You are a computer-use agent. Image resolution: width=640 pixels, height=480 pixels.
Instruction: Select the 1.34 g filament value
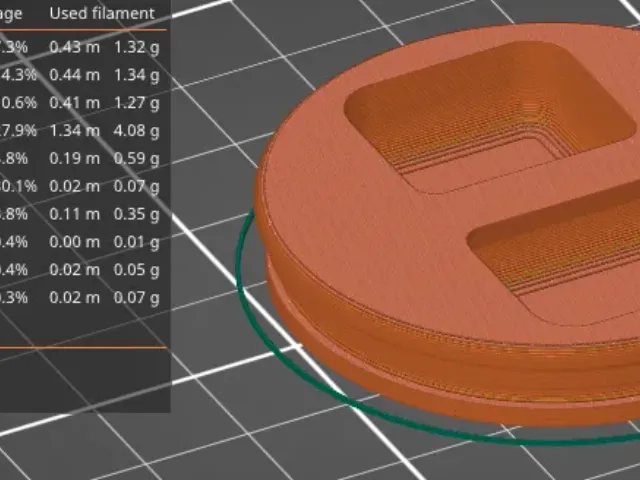(x=136, y=75)
